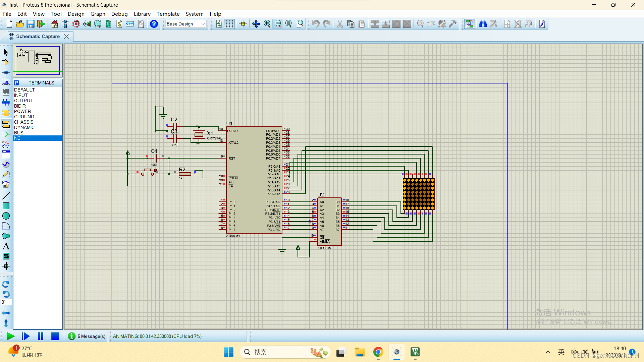Click the Step simulation button
644x362 pixels.
click(25, 337)
